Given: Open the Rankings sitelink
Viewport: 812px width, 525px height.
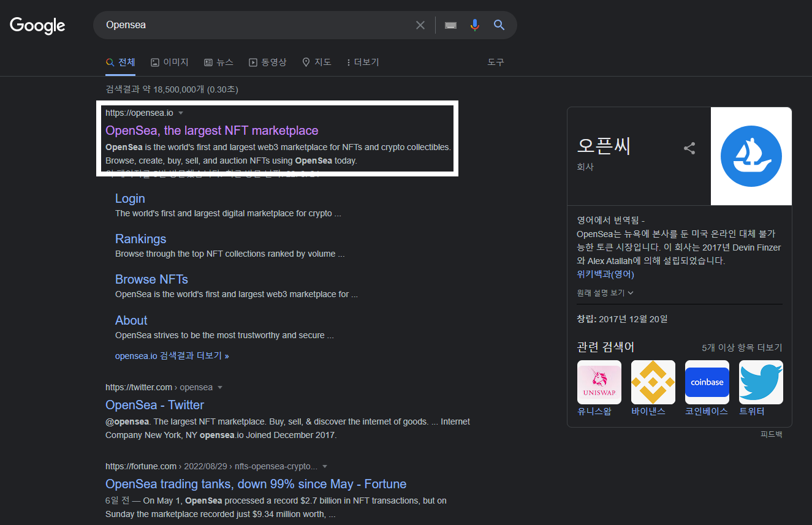Looking at the screenshot, I should (141, 239).
